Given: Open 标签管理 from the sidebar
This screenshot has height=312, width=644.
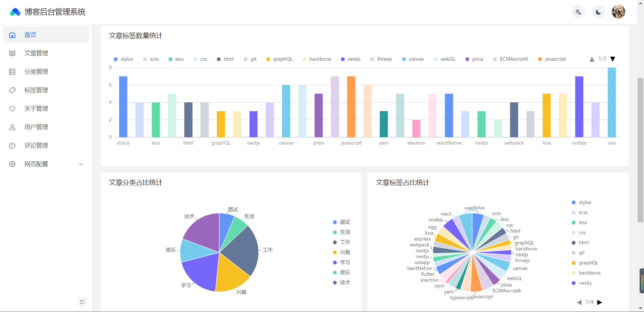Looking at the screenshot, I should tap(46, 90).
